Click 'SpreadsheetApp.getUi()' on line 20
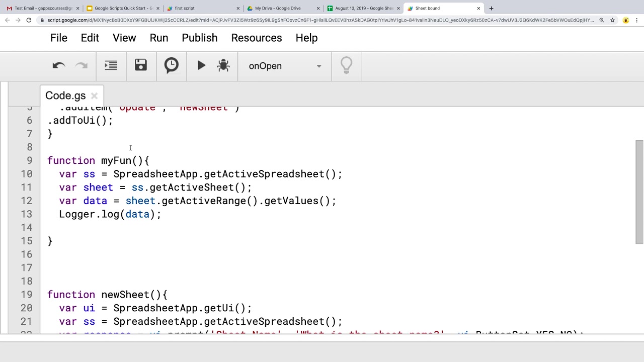Image resolution: width=644 pixels, height=362 pixels. [180, 308]
